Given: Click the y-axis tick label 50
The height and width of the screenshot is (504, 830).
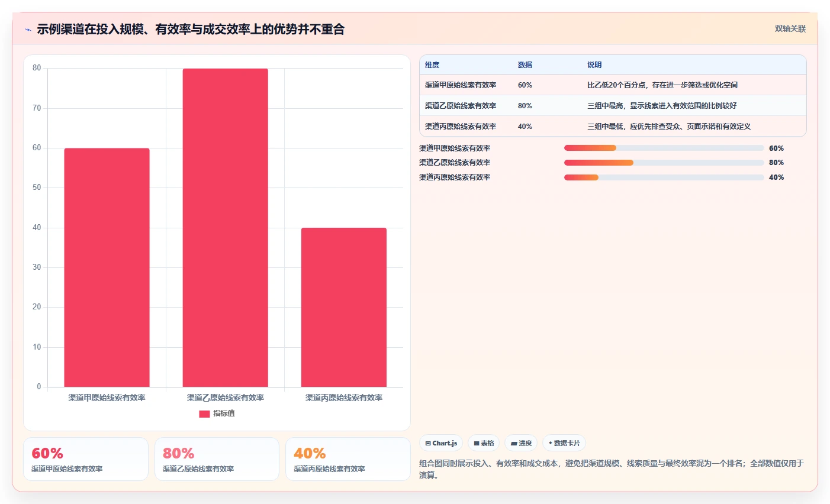Looking at the screenshot, I should tap(37, 188).
